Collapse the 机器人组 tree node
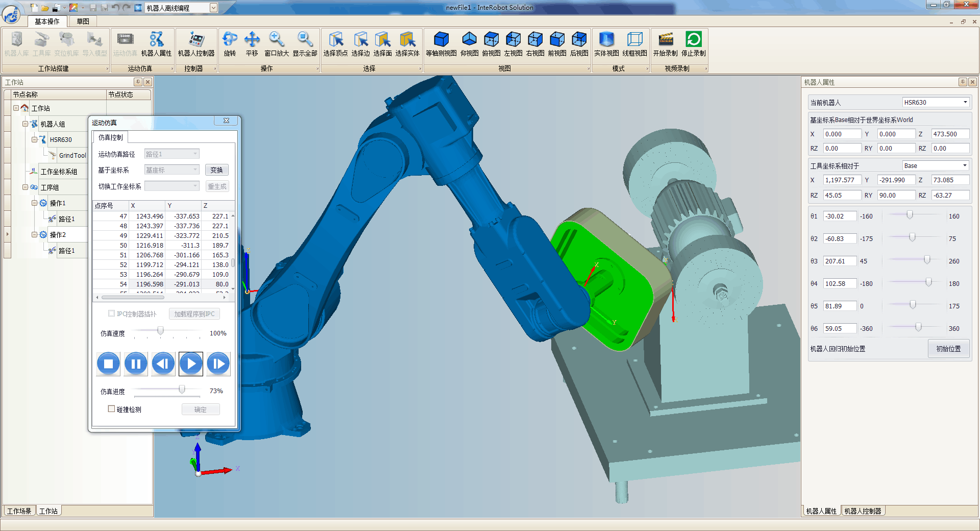This screenshot has width=980, height=531. tap(25, 124)
